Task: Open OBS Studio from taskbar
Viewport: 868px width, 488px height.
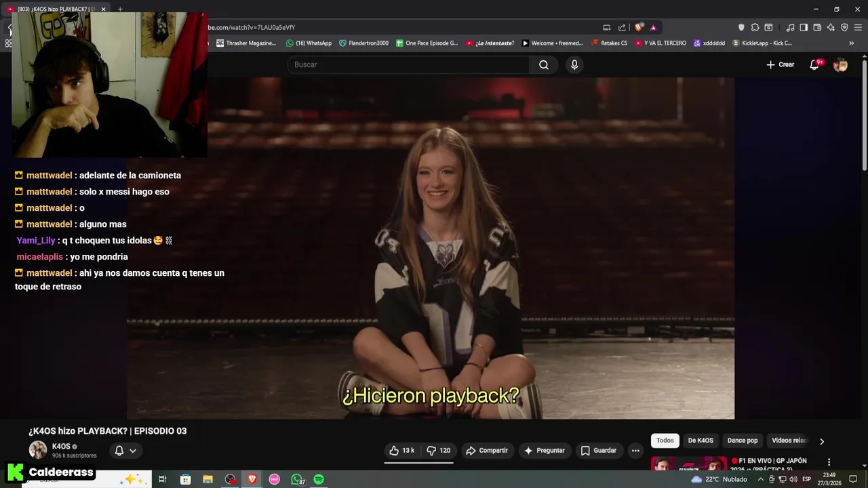Action: pyautogui.click(x=230, y=479)
